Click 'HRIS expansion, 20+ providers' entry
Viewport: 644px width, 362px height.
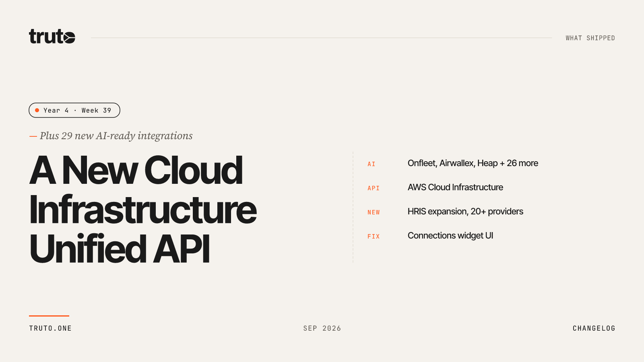coord(465,212)
